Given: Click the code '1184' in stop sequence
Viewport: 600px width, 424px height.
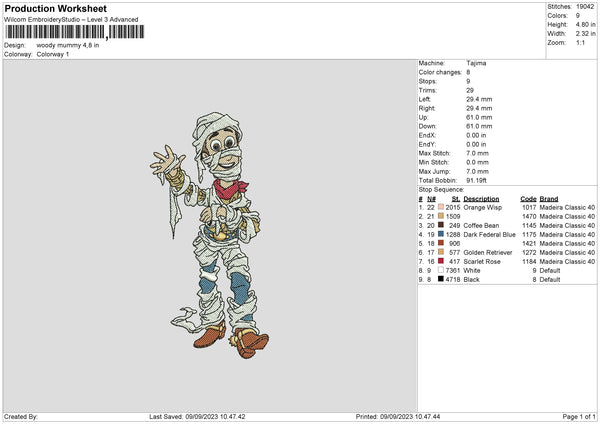Looking at the screenshot, I should 529,262.
